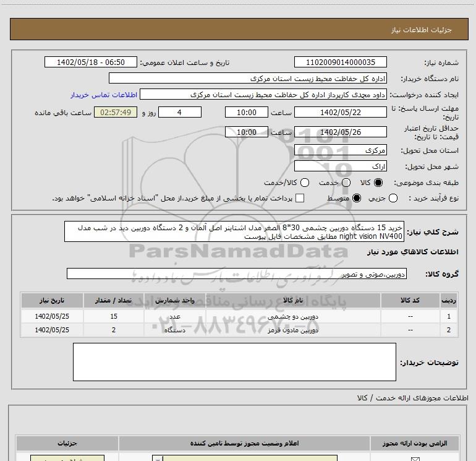476x461 pixels.
Task: Click the quantity cell showing 2
Action: tap(114, 330)
